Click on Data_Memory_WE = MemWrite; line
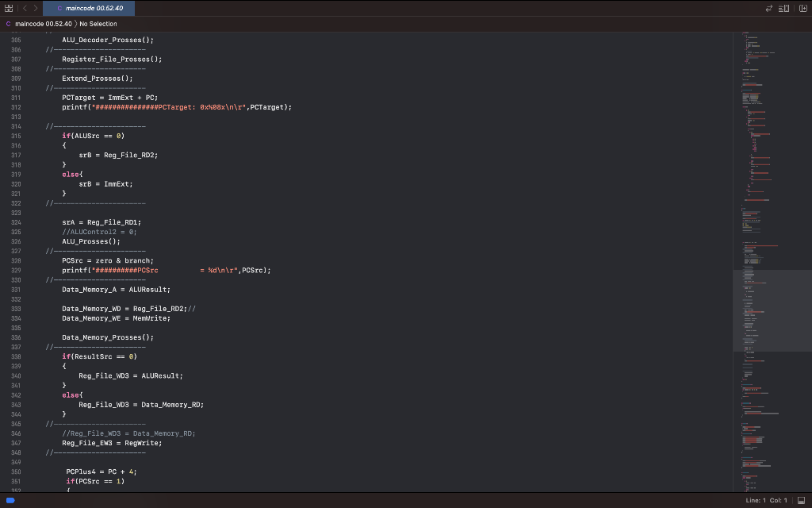The image size is (812, 508). [116, 318]
